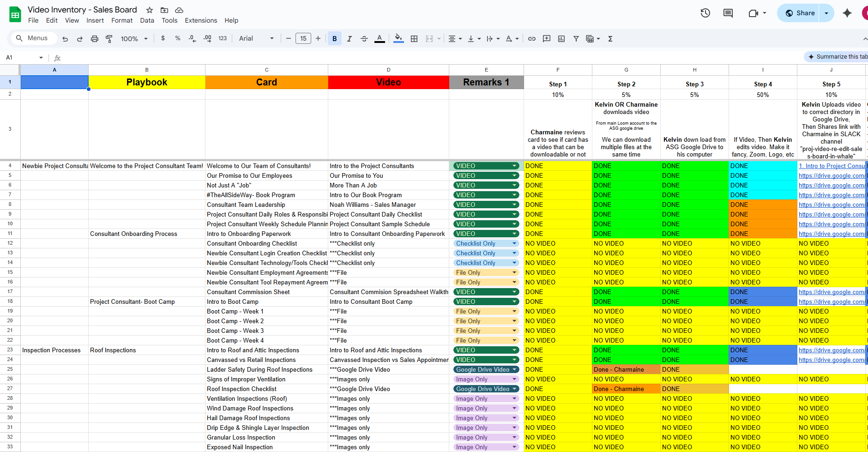Click the Insert link icon
The image size is (868, 452).
pyautogui.click(x=532, y=39)
